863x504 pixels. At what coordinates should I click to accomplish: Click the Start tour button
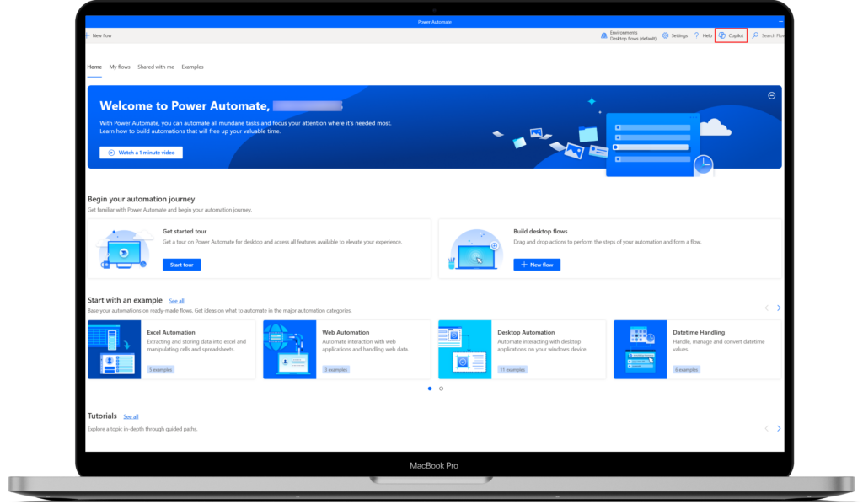(182, 265)
